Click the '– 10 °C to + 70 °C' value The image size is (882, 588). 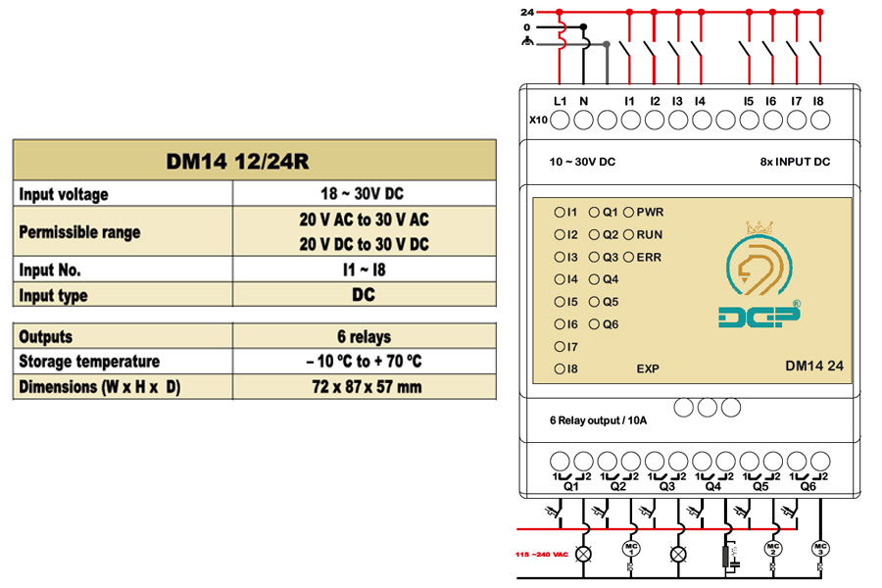coord(364,362)
